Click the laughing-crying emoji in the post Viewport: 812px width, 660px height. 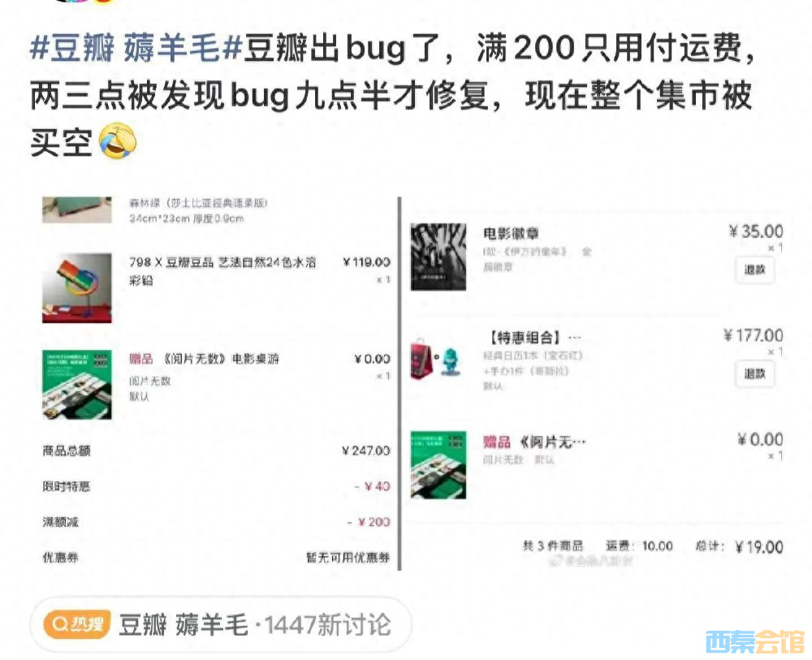point(118,140)
